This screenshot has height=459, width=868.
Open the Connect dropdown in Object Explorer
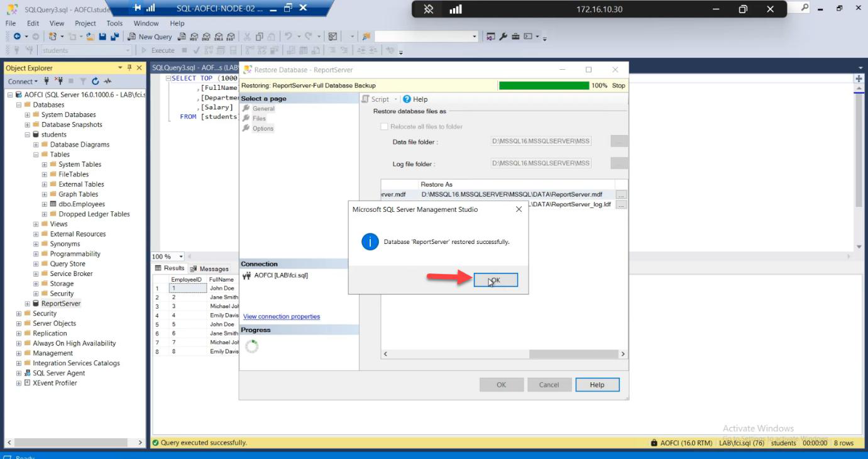point(23,81)
